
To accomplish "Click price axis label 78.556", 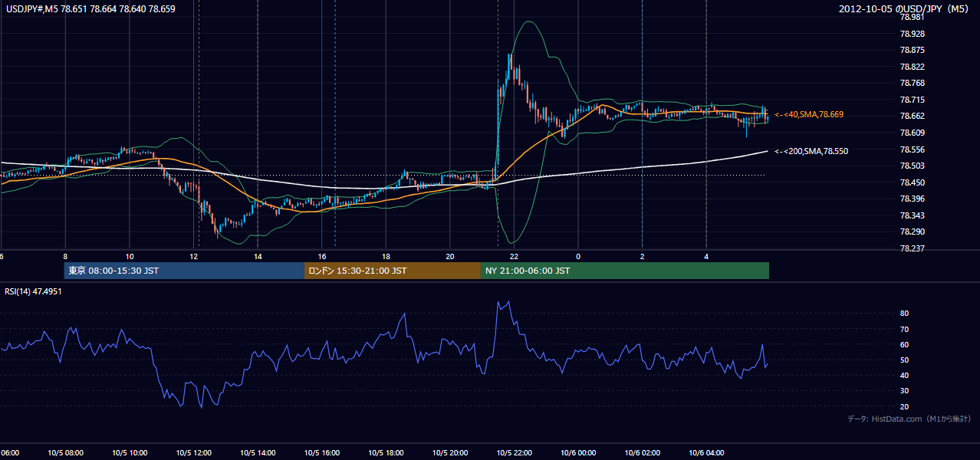I will (913, 149).
